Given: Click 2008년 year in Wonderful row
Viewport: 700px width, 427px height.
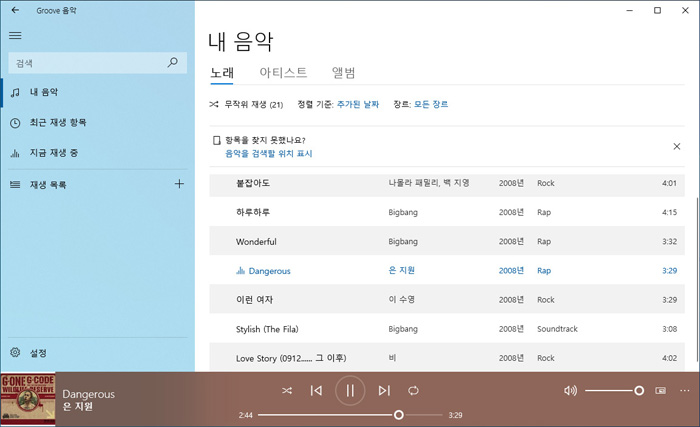Looking at the screenshot, I should tap(511, 242).
